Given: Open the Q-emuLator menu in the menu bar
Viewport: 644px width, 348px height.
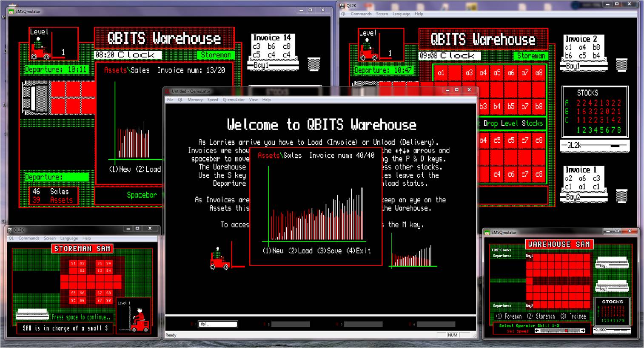Looking at the screenshot, I should point(234,100).
